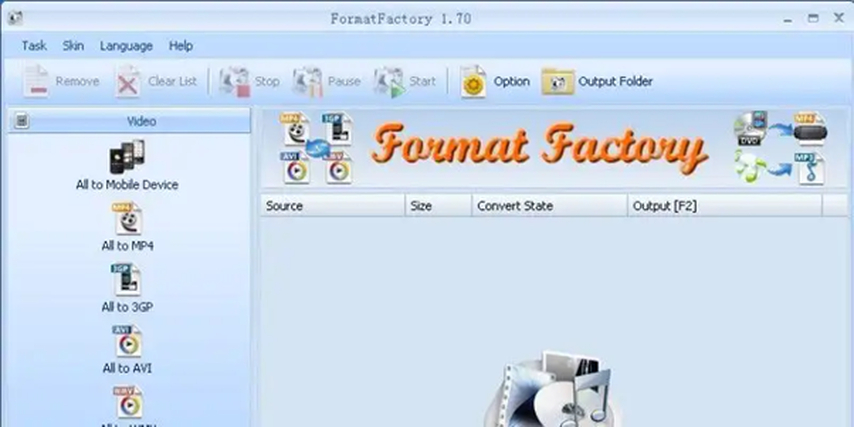Select All to Mobile Device icon
The image size is (854, 427).
pyautogui.click(x=127, y=157)
